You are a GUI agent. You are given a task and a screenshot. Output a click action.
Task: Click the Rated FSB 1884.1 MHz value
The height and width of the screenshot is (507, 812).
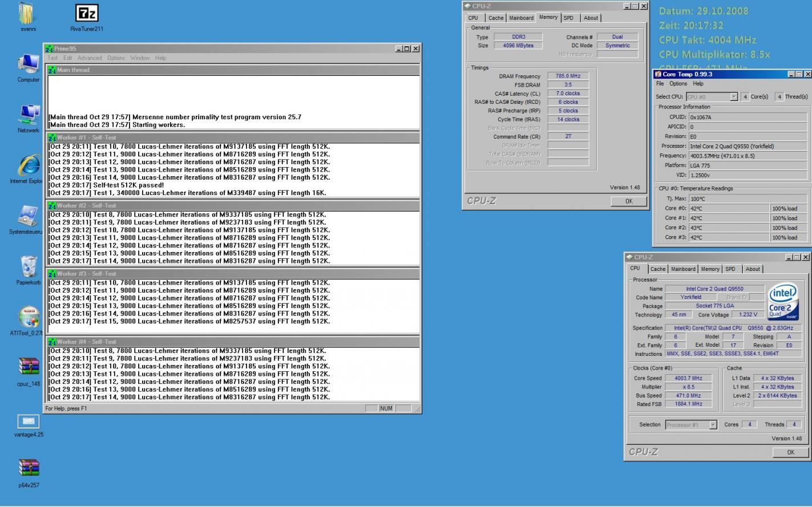point(688,404)
